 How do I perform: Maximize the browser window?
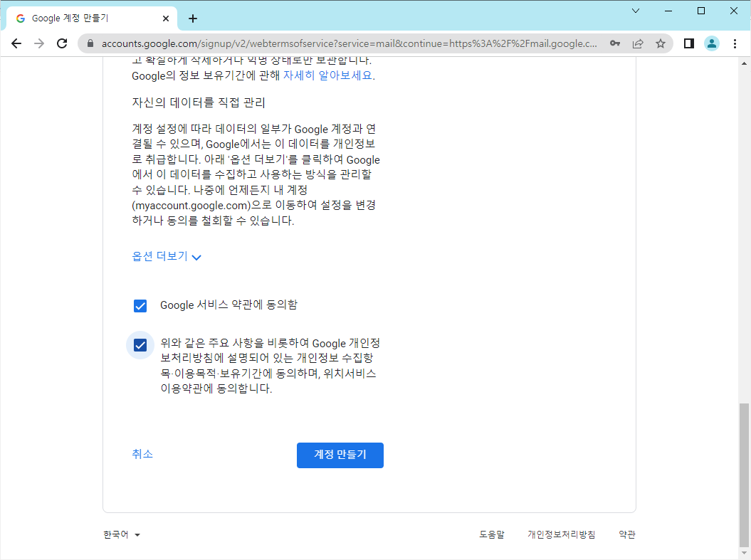(701, 11)
